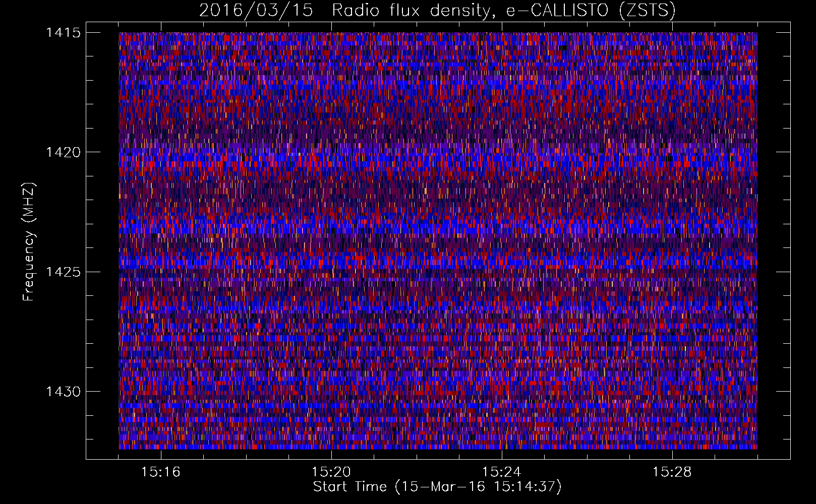
Task: Click the 15:16 time tick label
Action: click(161, 472)
